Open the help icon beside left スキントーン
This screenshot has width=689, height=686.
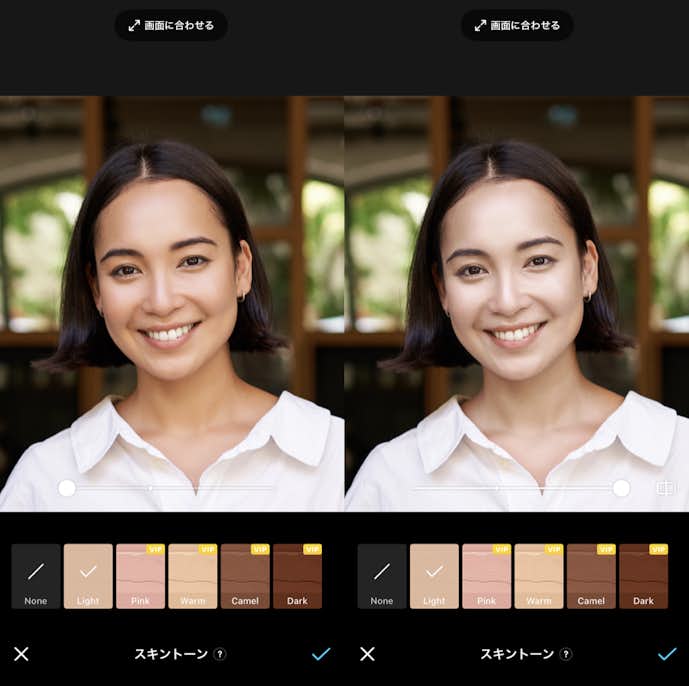[x=220, y=654]
